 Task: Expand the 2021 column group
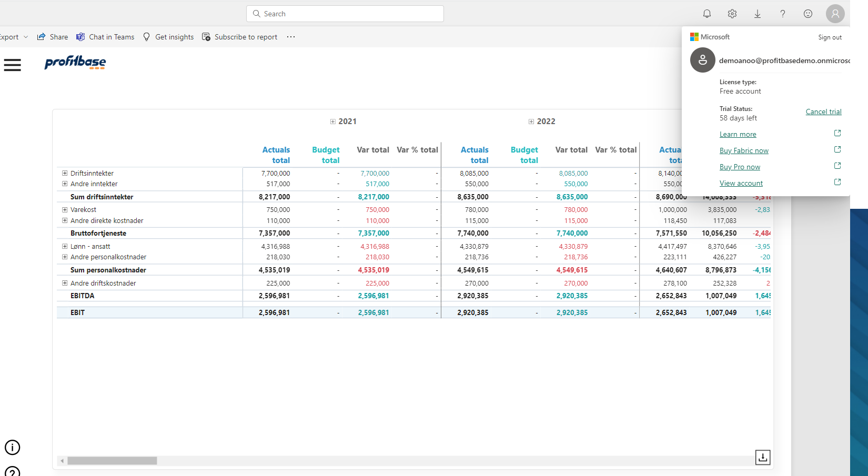[x=332, y=121]
